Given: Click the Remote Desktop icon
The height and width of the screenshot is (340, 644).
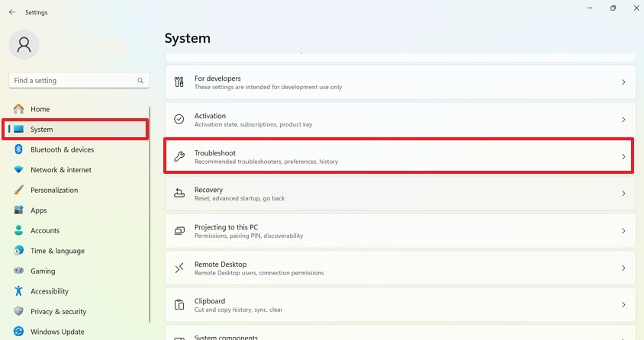Looking at the screenshot, I should click(x=179, y=268).
